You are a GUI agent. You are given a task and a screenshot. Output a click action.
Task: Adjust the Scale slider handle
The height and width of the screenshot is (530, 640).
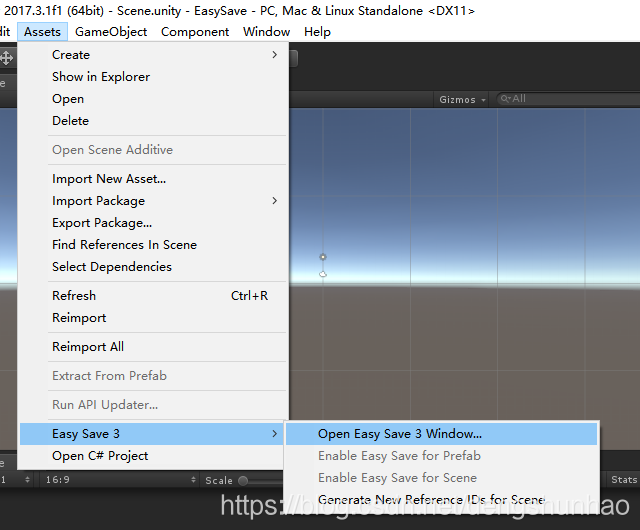[x=243, y=481]
